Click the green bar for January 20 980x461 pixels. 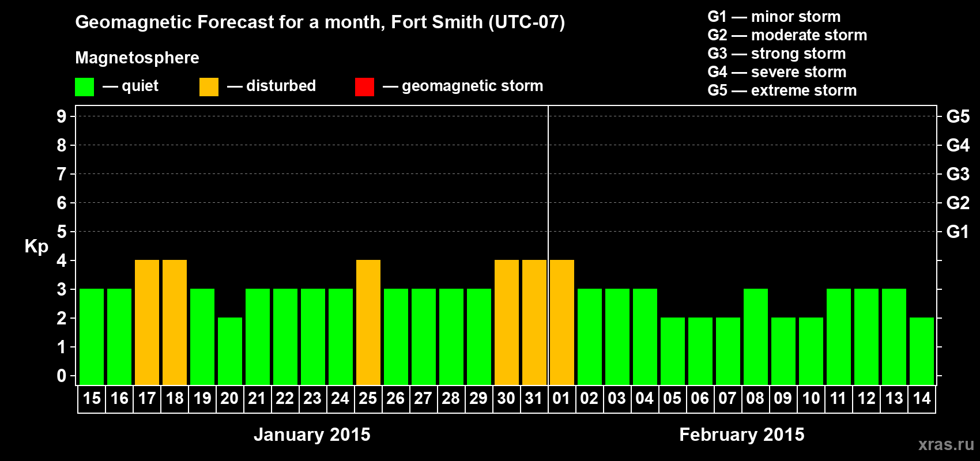tap(230, 351)
